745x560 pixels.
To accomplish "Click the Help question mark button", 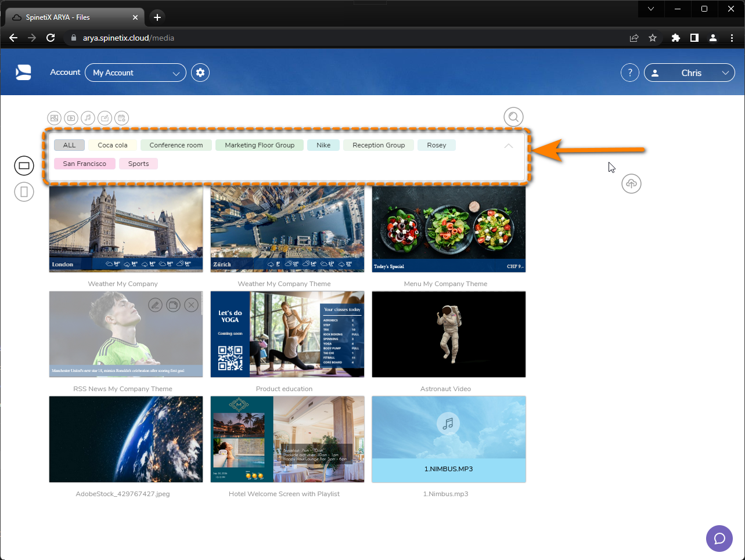I will click(629, 73).
